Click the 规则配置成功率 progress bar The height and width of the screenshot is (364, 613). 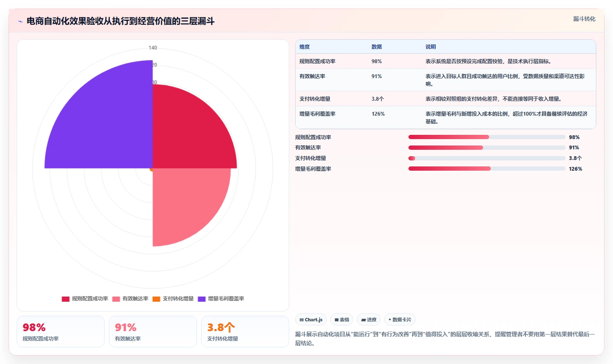[487, 137]
